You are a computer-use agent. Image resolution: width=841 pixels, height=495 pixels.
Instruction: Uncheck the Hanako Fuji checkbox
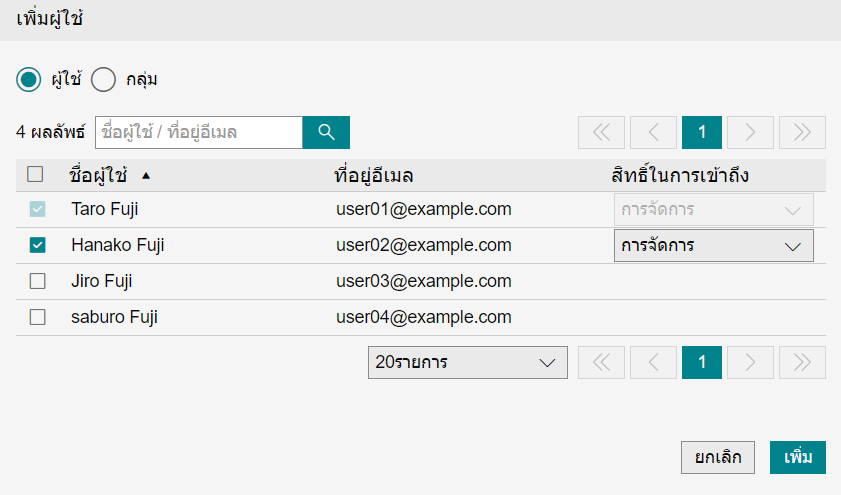pos(37,245)
